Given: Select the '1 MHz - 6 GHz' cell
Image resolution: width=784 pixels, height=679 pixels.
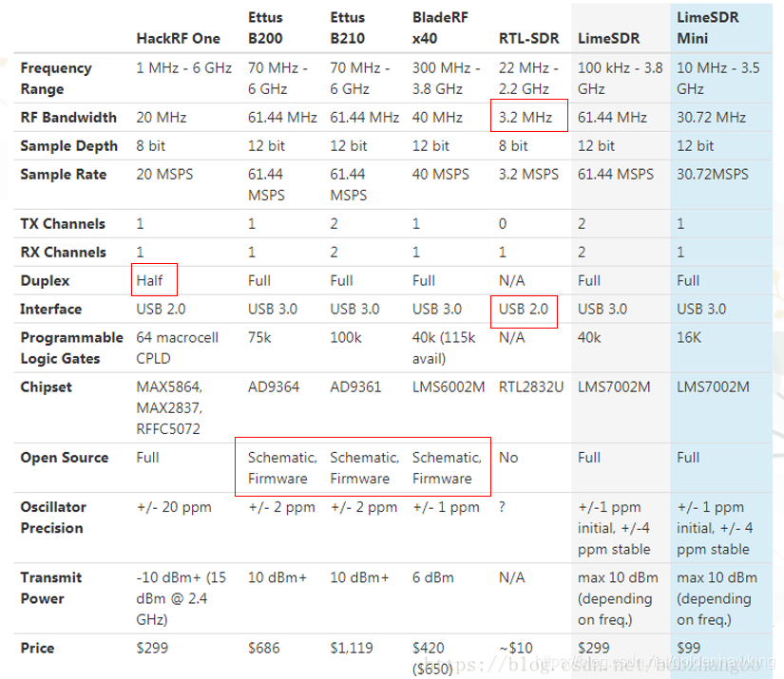Looking at the screenshot, I should click(x=184, y=68).
